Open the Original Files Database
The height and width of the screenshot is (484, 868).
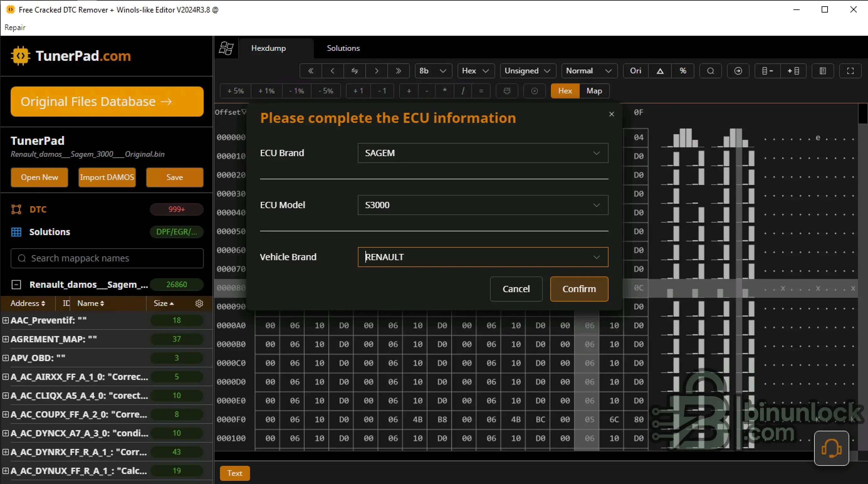point(107,102)
